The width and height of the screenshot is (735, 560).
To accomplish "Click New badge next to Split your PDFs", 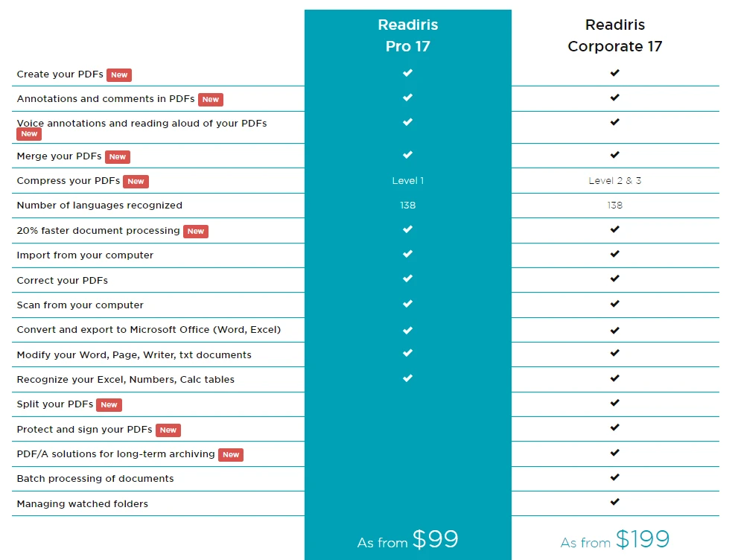I will pos(109,405).
